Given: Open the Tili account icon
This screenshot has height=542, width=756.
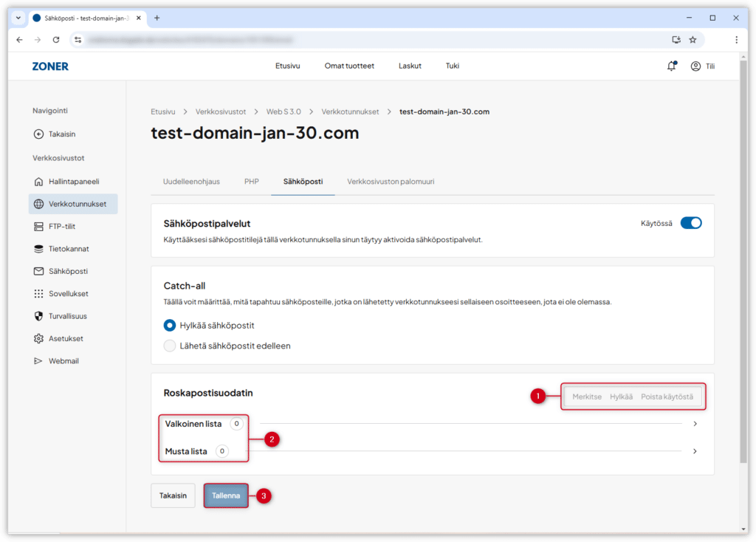Looking at the screenshot, I should (695, 66).
